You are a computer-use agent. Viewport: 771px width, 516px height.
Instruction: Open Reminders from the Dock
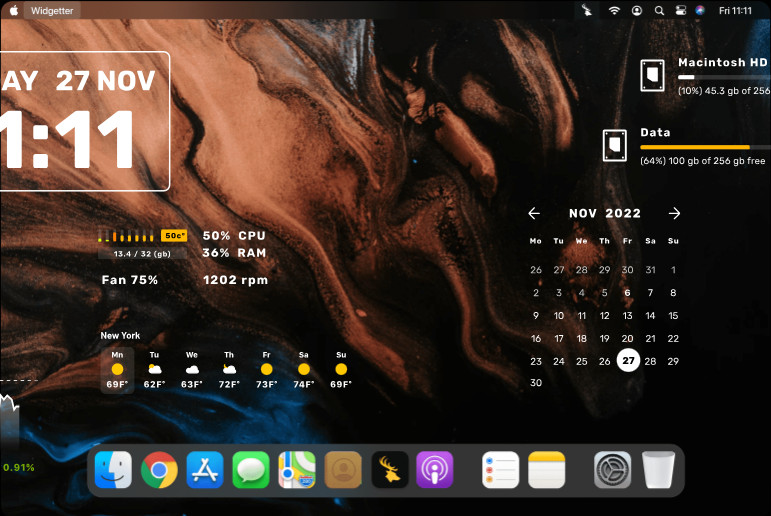tap(501, 470)
